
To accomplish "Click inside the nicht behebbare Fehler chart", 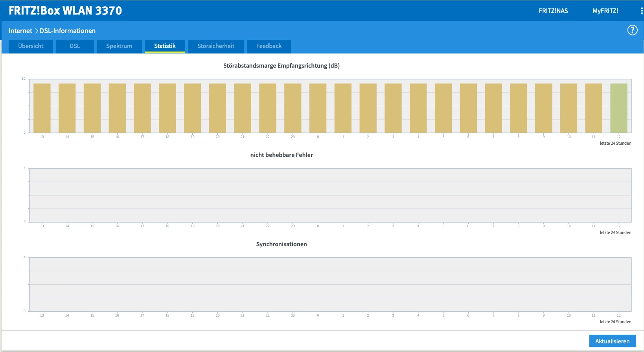I will (330, 195).
